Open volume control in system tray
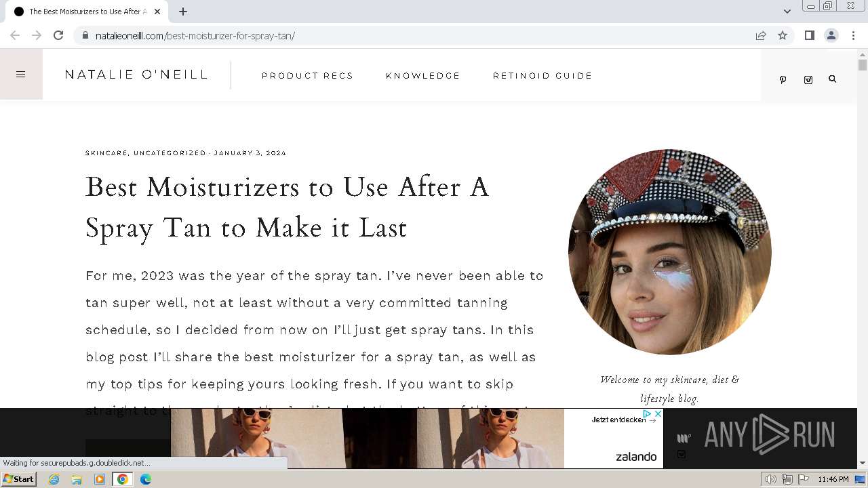This screenshot has width=868, height=488. click(770, 479)
